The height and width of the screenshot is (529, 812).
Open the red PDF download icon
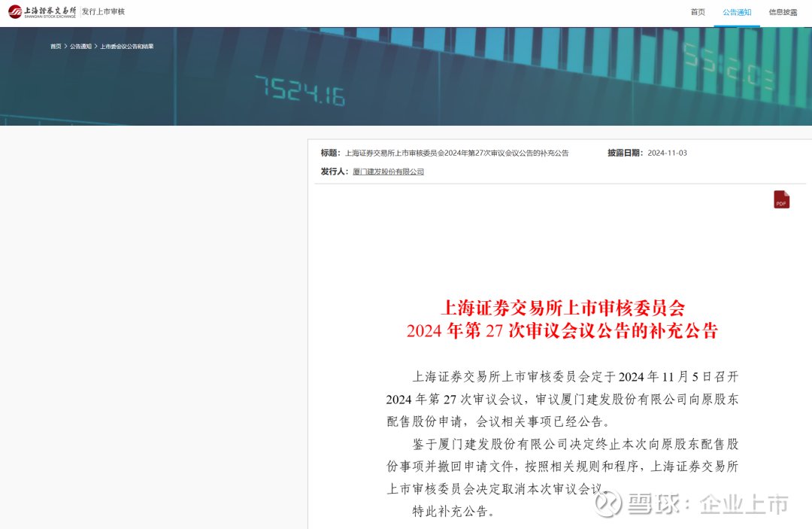781,199
